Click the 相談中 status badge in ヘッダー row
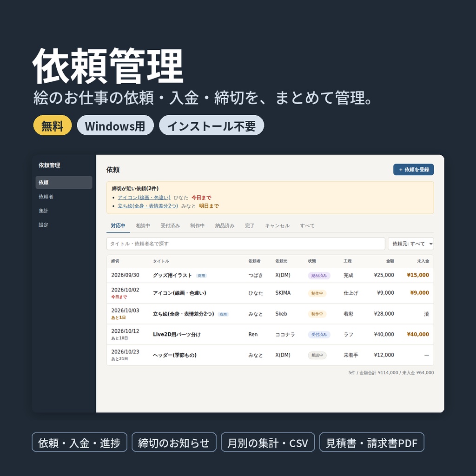Image resolution: width=476 pixels, height=476 pixels. 317,355
